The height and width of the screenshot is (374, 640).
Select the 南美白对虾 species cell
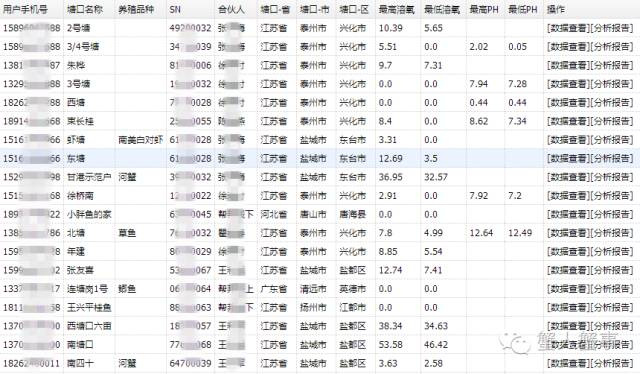[140, 140]
